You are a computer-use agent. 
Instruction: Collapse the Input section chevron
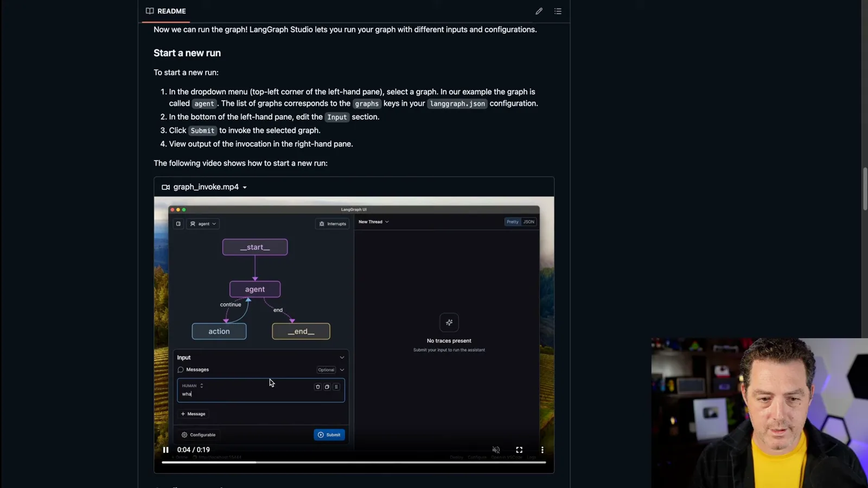click(342, 357)
